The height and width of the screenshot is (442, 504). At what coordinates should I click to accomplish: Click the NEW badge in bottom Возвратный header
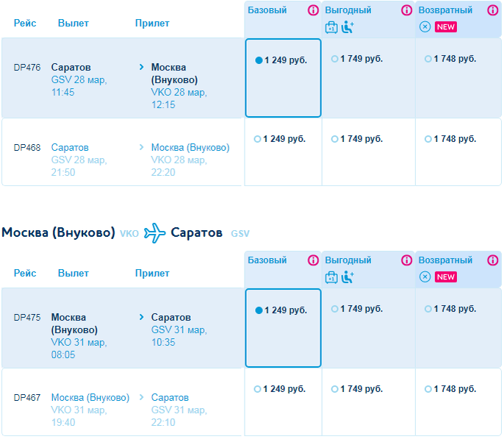446,277
